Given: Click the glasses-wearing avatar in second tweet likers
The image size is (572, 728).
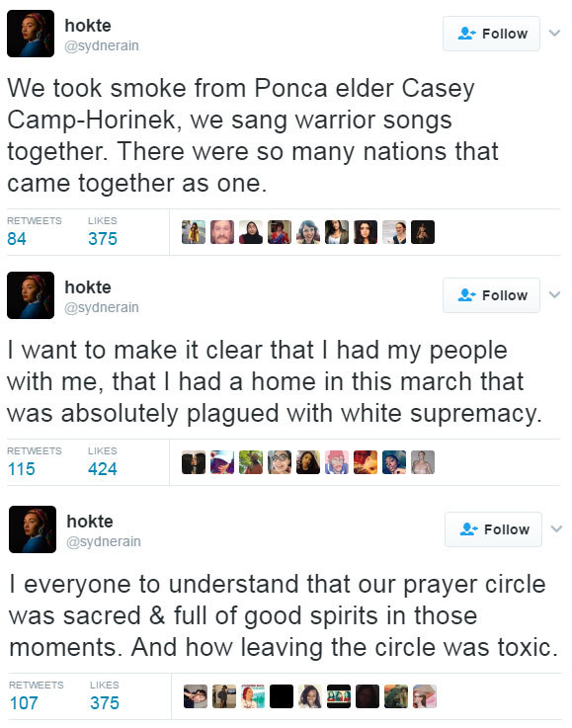Looking at the screenshot, I should click(280, 462).
